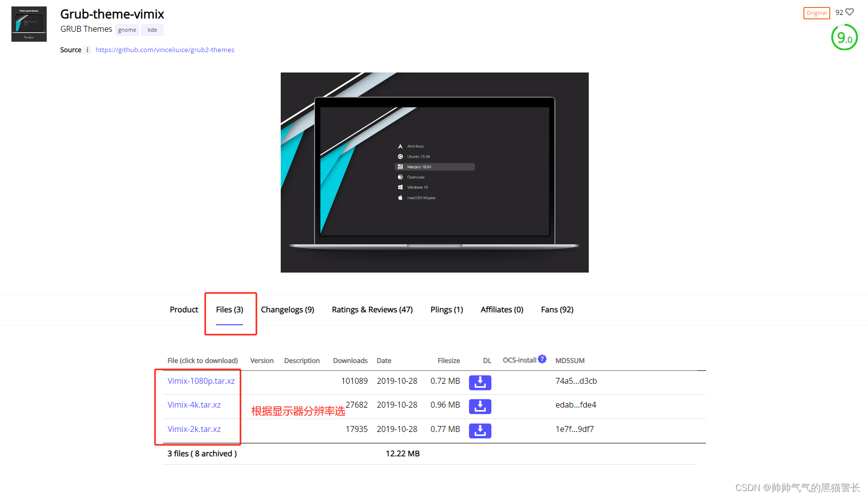Click the Date column header
Image resolution: width=868 pixels, height=497 pixels.
(x=384, y=360)
